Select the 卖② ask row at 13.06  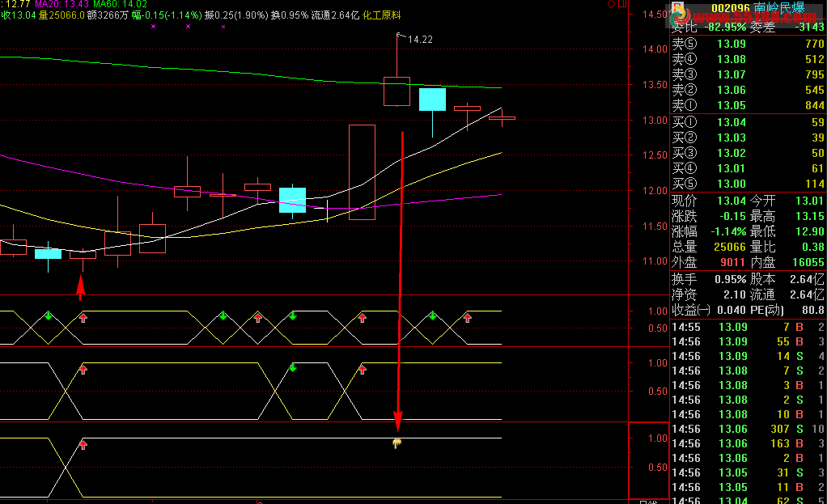[x=748, y=90]
